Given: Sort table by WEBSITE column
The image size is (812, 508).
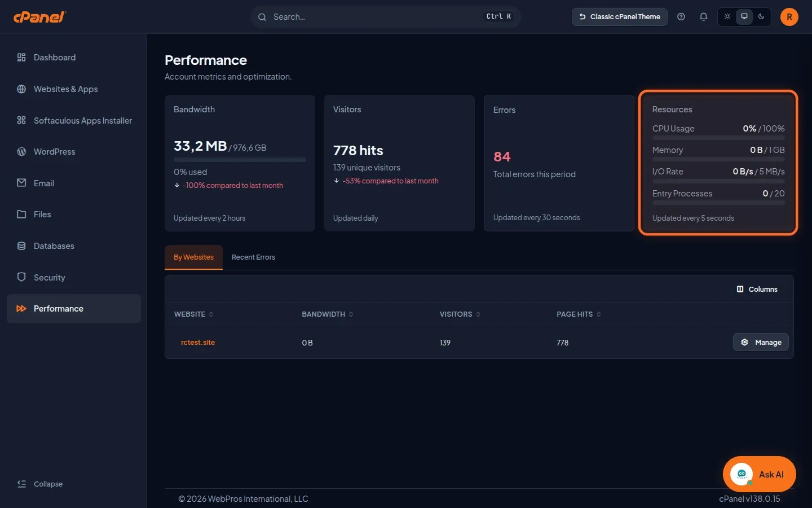Looking at the screenshot, I should coord(193,314).
